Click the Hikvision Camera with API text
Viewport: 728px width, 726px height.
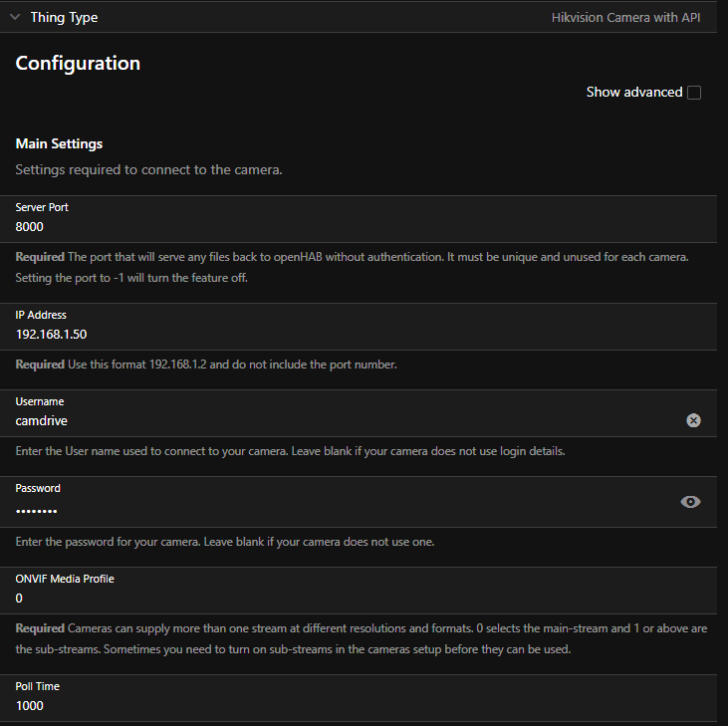pyautogui.click(x=632, y=18)
